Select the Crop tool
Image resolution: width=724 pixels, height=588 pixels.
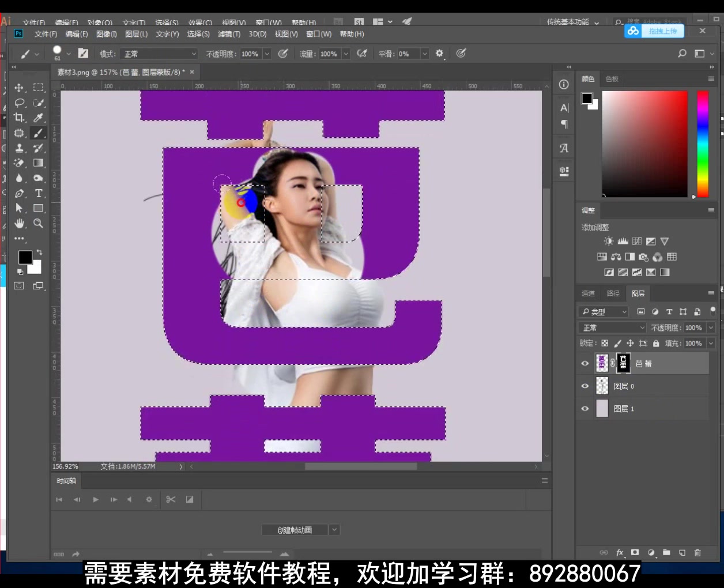point(19,118)
